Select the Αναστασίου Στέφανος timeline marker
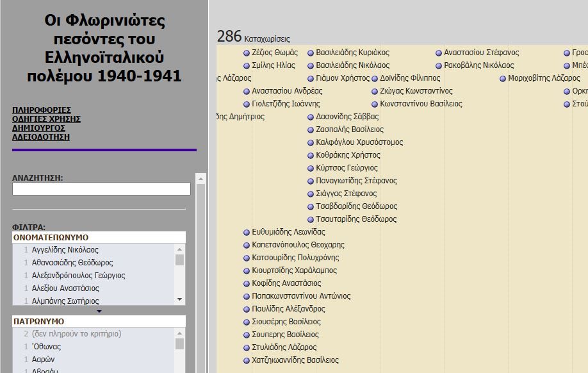Image resolution: width=588 pixels, height=373 pixels. (x=439, y=53)
